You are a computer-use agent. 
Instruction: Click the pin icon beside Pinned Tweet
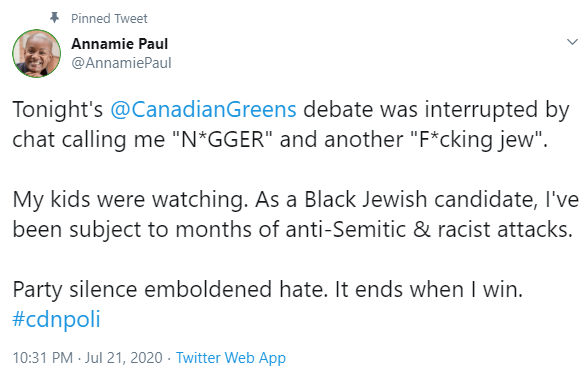coord(55,18)
